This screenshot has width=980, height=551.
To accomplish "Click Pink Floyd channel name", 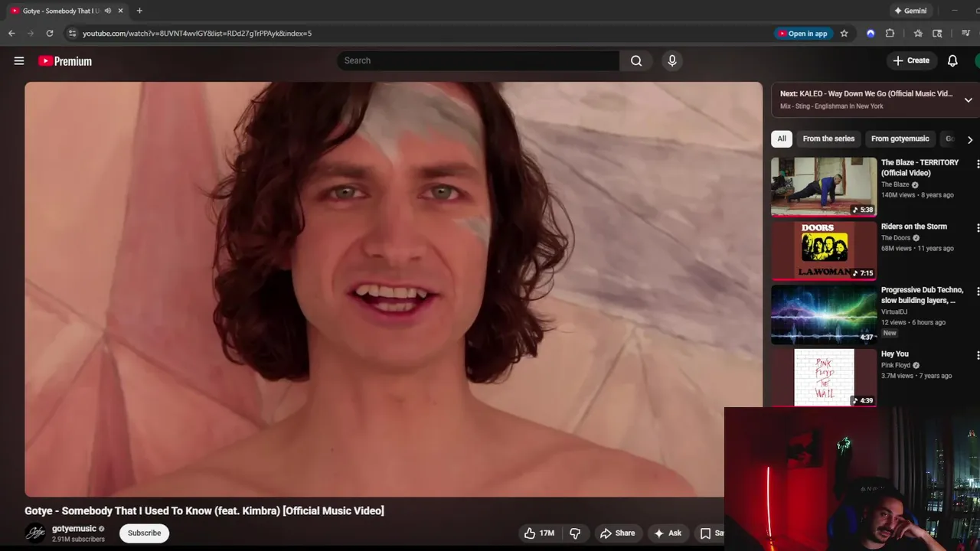I will click(x=896, y=365).
